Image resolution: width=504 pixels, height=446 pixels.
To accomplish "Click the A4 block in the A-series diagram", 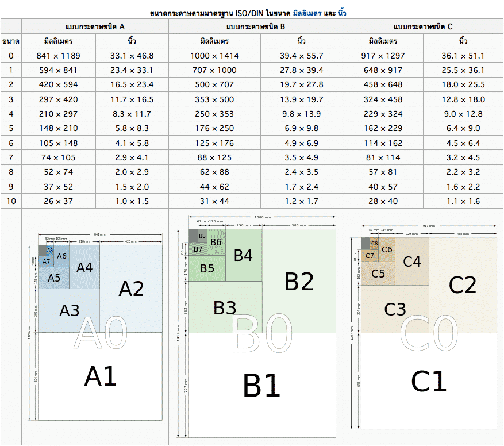I will (84, 267).
